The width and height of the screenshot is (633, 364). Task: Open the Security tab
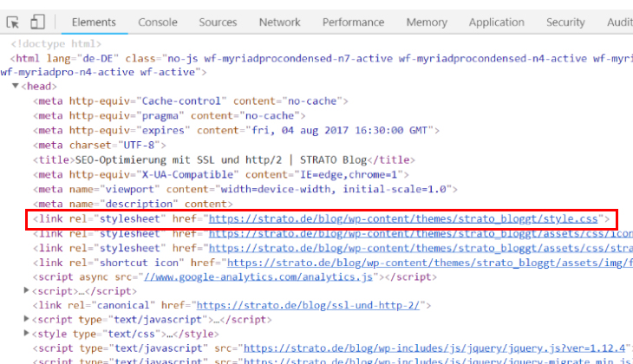click(565, 23)
